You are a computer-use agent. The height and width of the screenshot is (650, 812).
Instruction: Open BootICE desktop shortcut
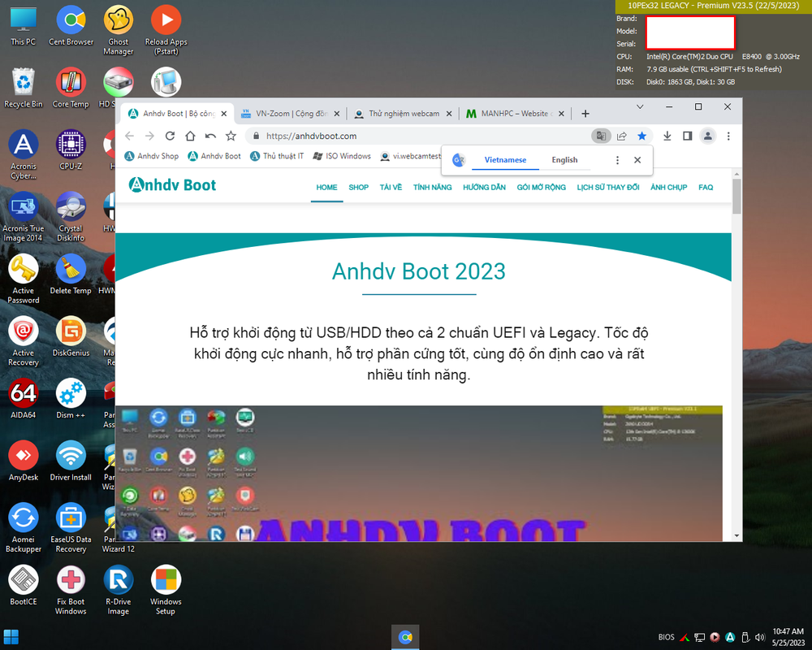24,587
